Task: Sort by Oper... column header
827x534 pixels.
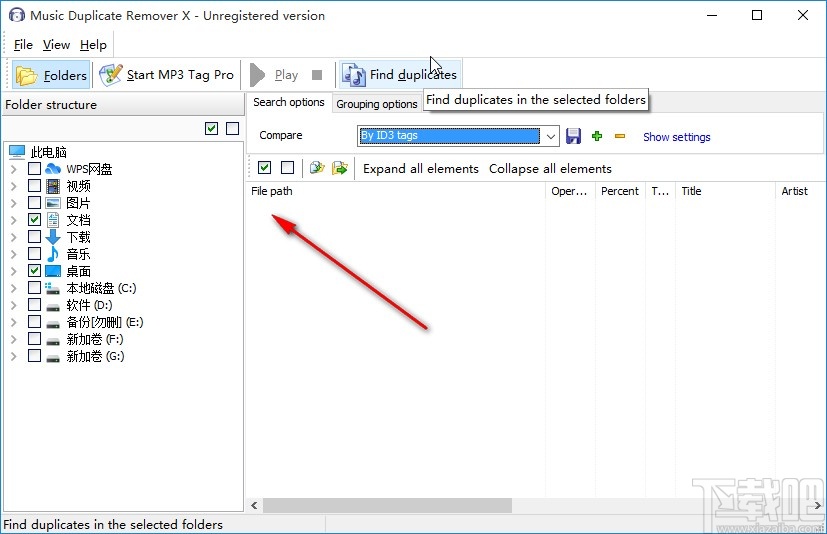Action: 570,191
